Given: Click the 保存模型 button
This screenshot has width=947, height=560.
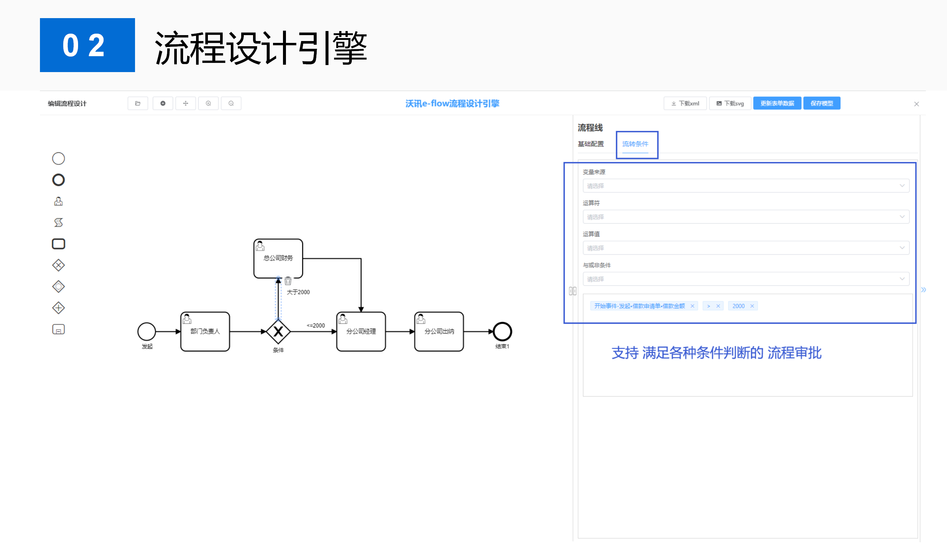Looking at the screenshot, I should pyautogui.click(x=822, y=103).
